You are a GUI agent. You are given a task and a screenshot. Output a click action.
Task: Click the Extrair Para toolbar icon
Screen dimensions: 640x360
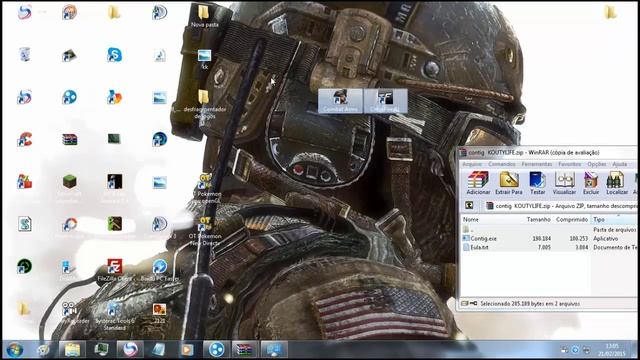(509, 183)
